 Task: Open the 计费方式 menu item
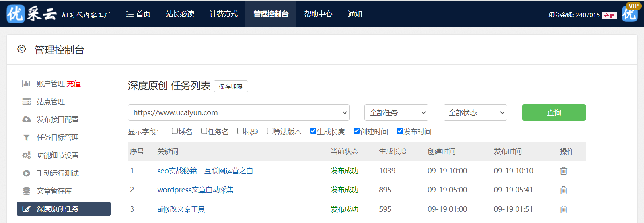pyautogui.click(x=224, y=14)
